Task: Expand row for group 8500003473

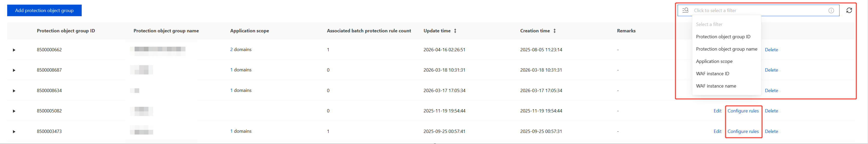Action: 14,132
